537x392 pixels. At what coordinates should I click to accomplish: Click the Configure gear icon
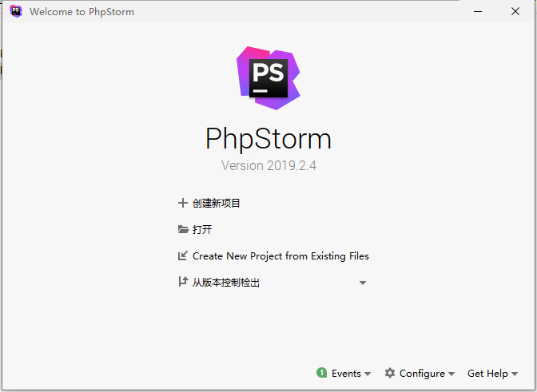click(x=390, y=373)
